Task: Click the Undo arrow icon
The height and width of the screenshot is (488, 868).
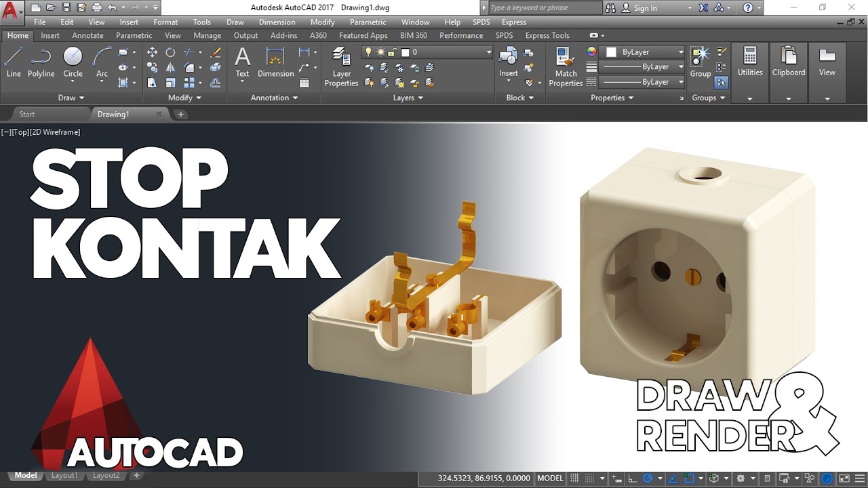Action: pyautogui.click(x=113, y=7)
